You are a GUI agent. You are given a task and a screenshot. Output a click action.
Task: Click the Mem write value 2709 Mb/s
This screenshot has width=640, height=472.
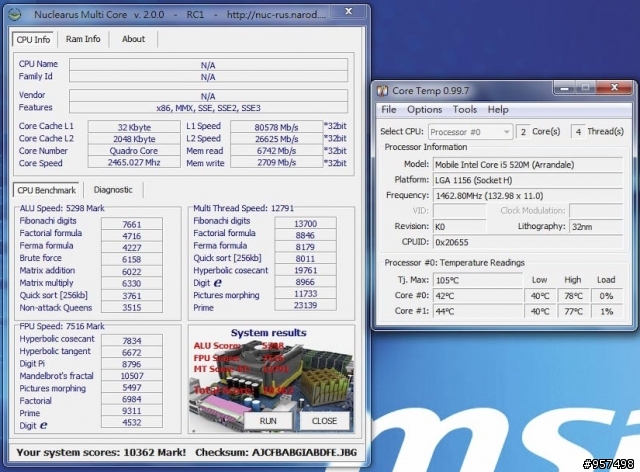pyautogui.click(x=276, y=163)
